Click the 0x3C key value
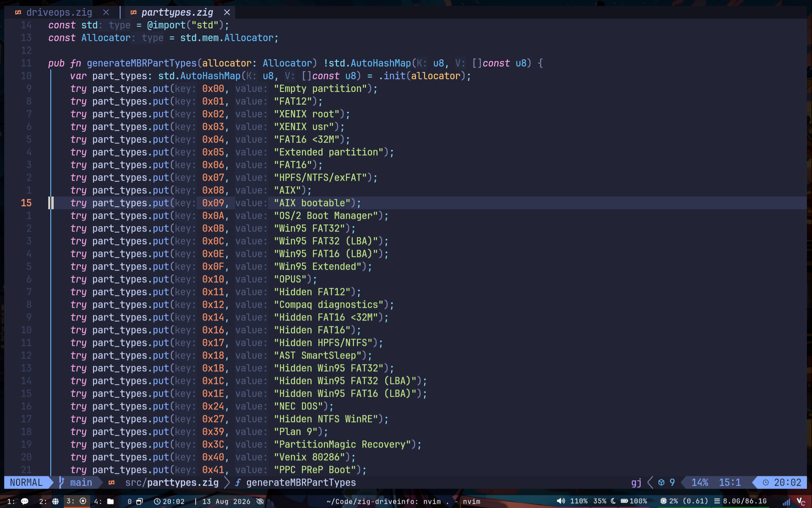 click(213, 444)
